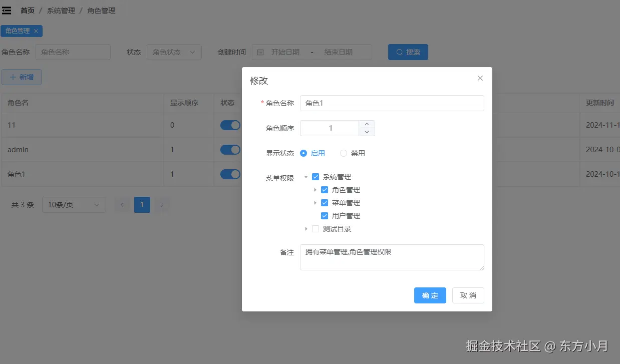The width and height of the screenshot is (620, 364).
Task: Click the 共 3 条 total text
Action: [x=23, y=205]
